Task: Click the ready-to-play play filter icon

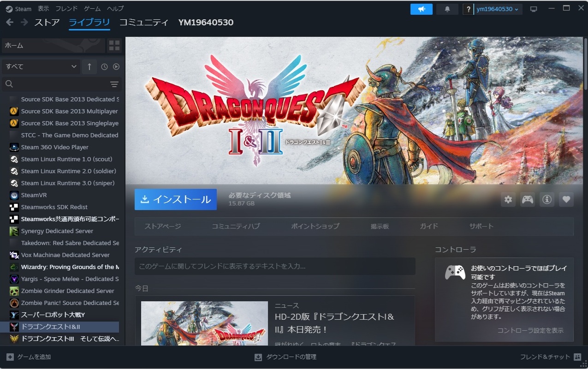Action: (116, 66)
